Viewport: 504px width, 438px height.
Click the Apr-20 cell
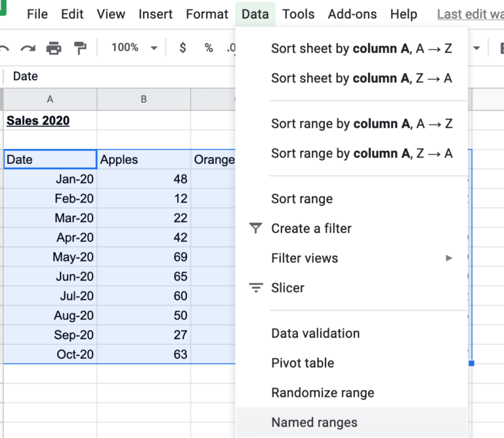50,237
